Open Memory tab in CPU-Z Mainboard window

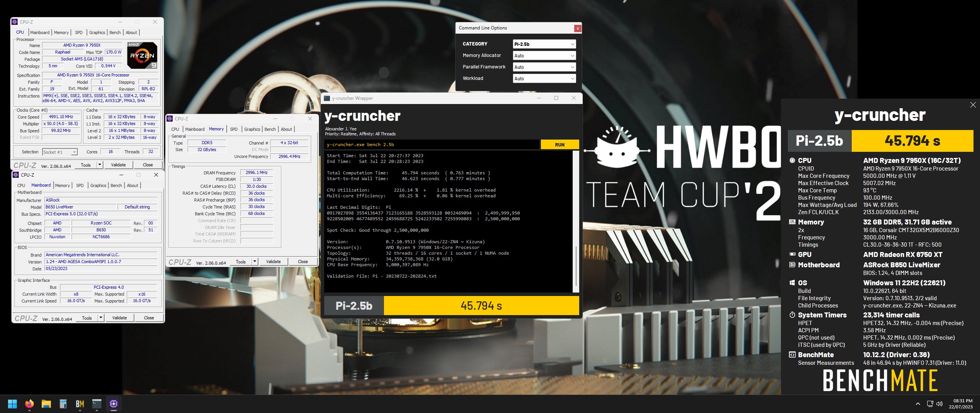[62, 185]
